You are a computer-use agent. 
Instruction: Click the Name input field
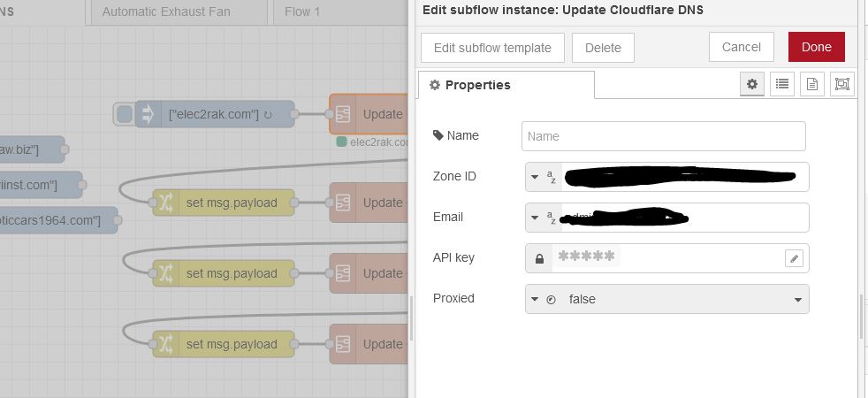tap(663, 136)
